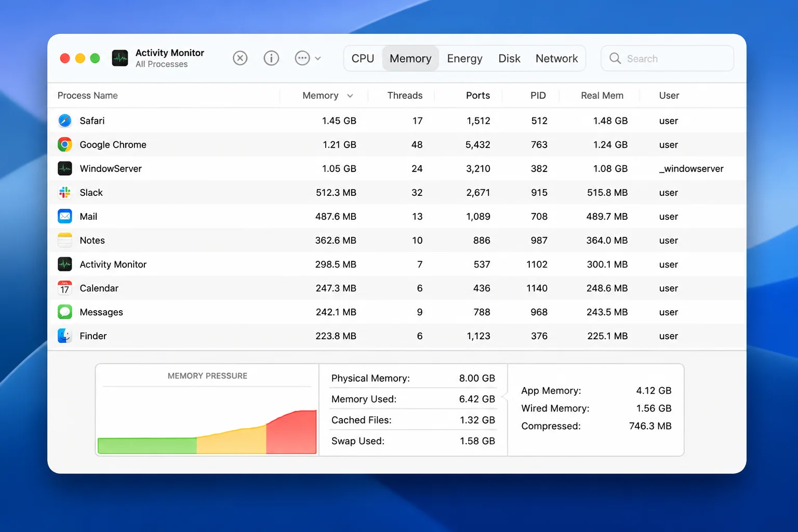Viewport: 798px width, 532px height.
Task: Open the process Info (i) toolbar icon
Action: 271,58
